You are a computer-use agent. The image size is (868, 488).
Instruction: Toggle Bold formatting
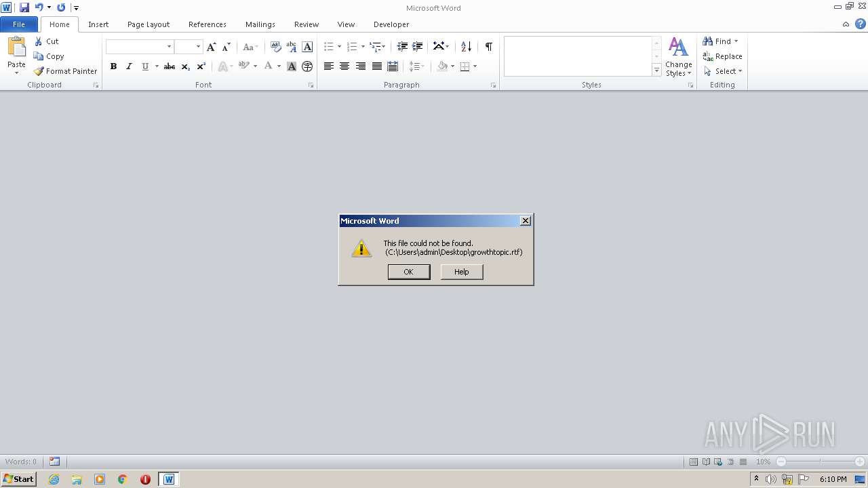pyautogui.click(x=113, y=66)
